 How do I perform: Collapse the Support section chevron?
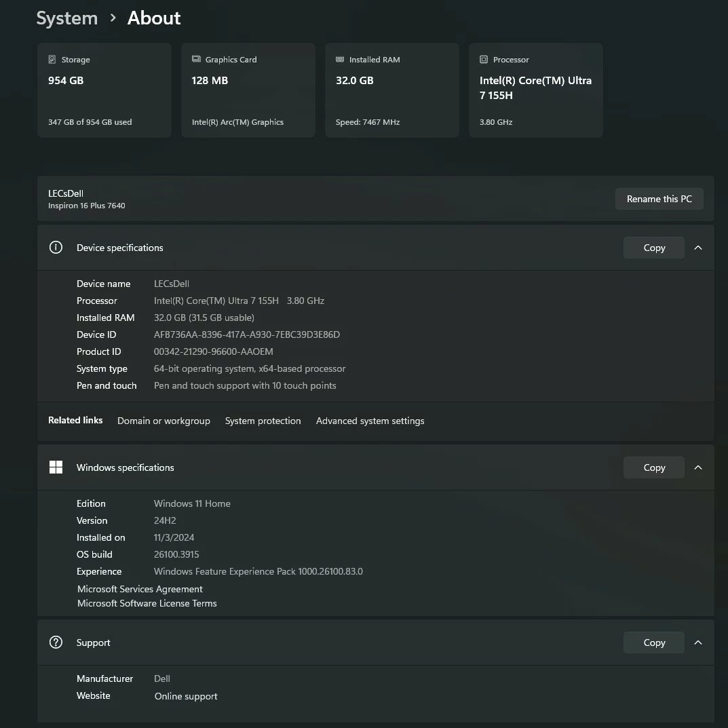[x=698, y=642]
